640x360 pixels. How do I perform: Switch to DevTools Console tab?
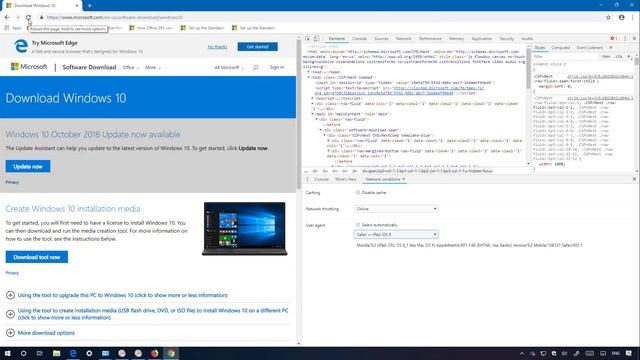[x=360, y=38]
